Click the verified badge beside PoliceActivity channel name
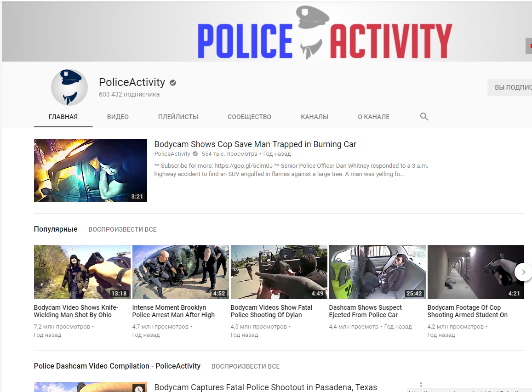Screen dimensions: 532x392 [173, 82]
